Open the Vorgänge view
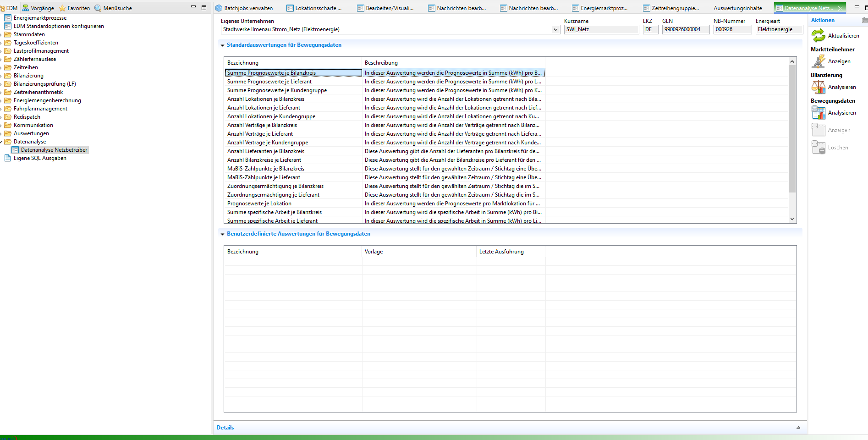868x440 pixels. tap(38, 8)
